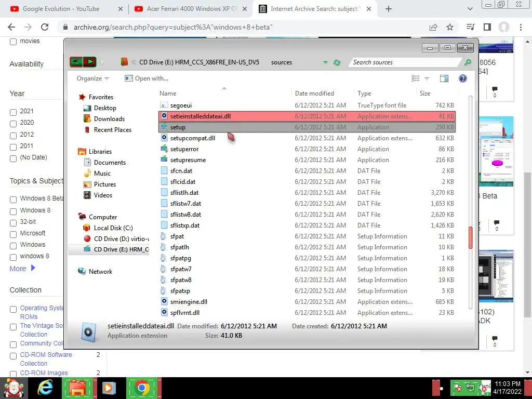Expand More topics and subjects arrow
This screenshot has height=399, width=532.
tap(33, 268)
